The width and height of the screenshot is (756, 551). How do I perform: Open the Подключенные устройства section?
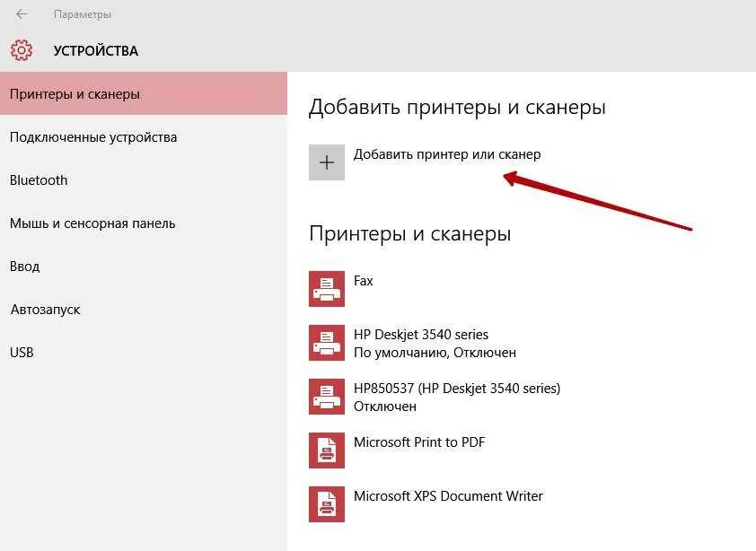(144, 137)
